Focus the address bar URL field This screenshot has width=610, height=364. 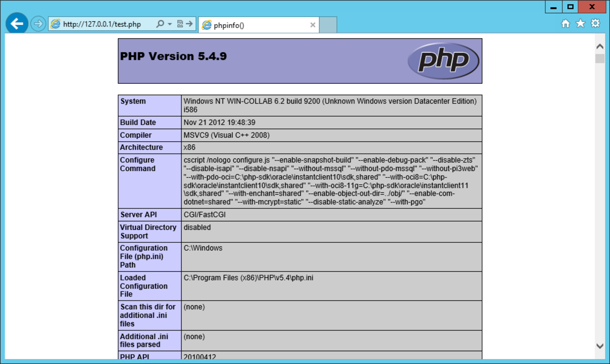102,24
